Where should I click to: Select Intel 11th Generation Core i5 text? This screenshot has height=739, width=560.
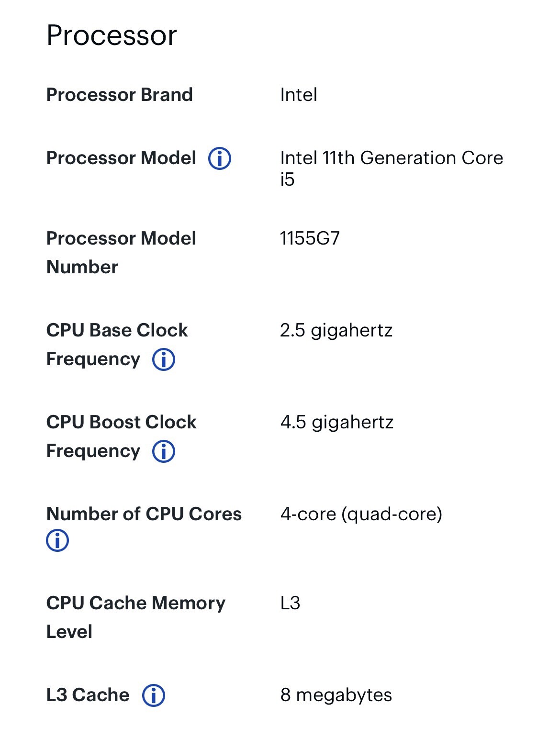coord(392,168)
